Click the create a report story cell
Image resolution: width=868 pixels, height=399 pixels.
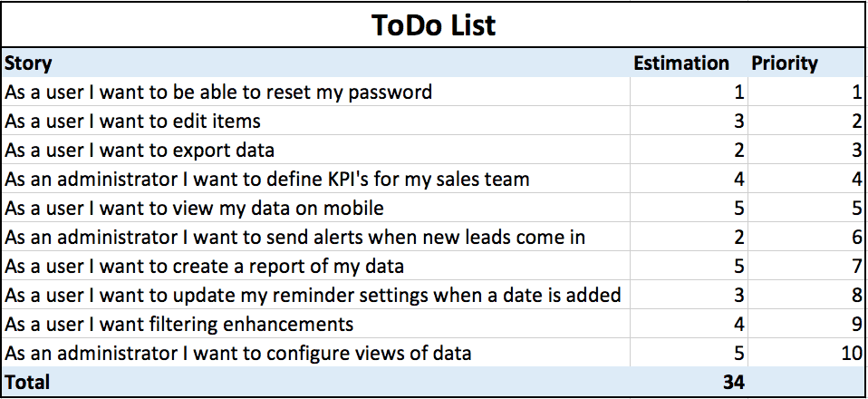pyautogui.click(x=204, y=267)
